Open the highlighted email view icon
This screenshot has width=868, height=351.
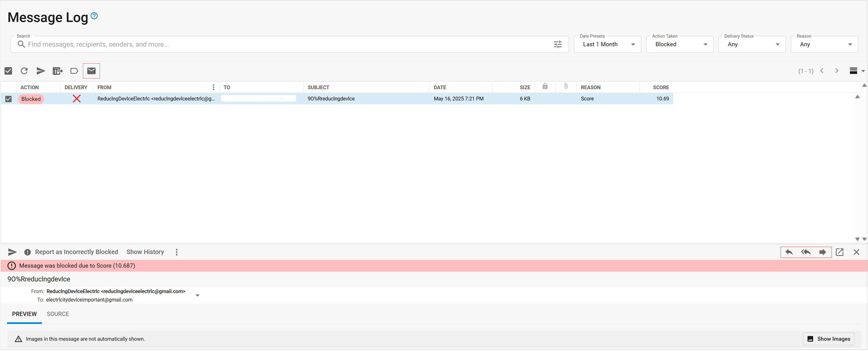click(x=91, y=71)
